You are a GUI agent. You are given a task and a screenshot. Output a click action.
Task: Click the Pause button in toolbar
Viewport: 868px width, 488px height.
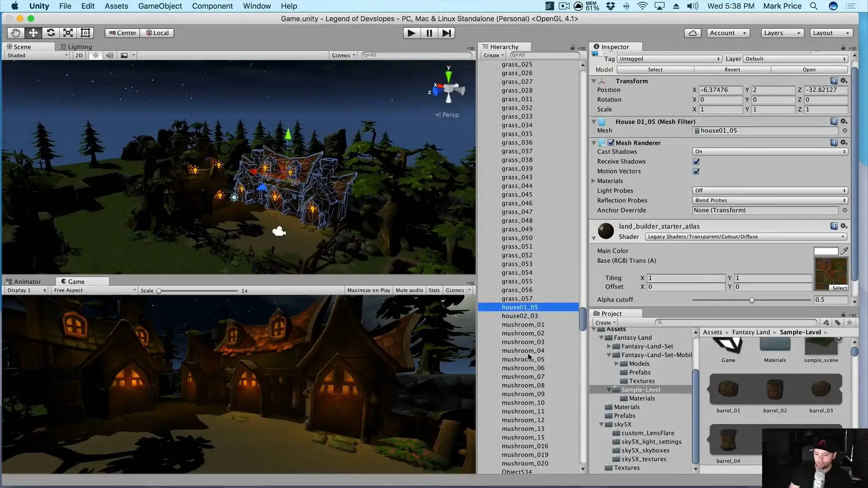click(428, 33)
